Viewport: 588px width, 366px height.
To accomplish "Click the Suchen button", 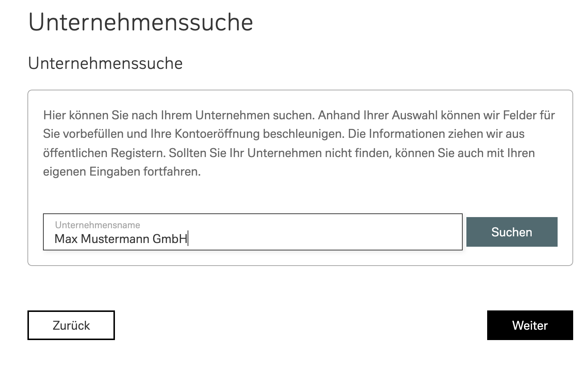I will coord(512,232).
